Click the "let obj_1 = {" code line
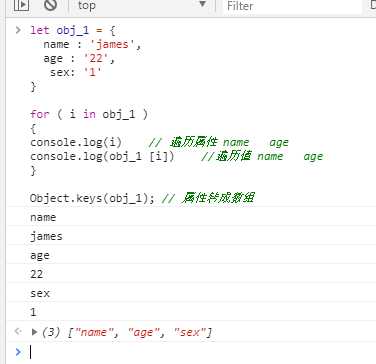 73,30
